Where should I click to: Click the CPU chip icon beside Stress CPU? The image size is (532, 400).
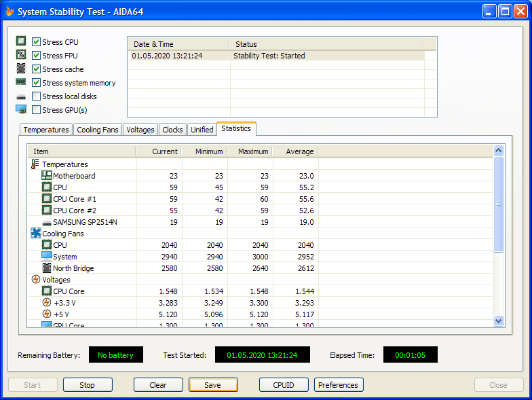[21, 41]
